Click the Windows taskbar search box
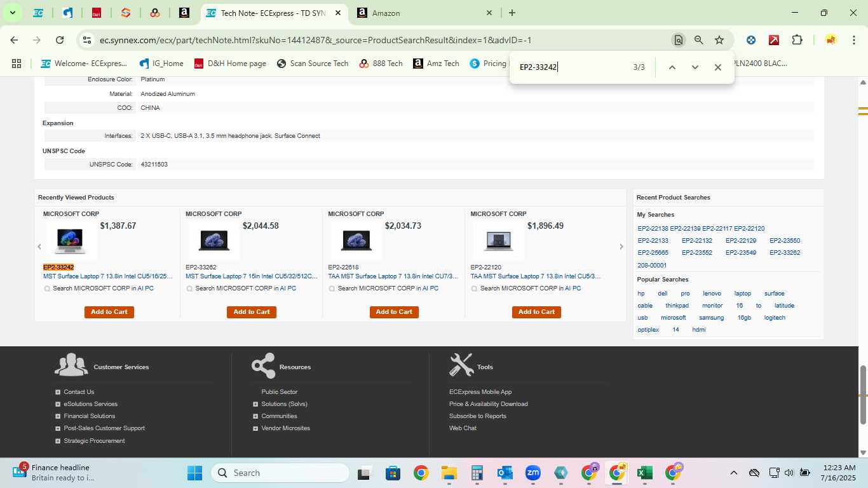Viewport: 868px width, 488px height. [x=280, y=473]
